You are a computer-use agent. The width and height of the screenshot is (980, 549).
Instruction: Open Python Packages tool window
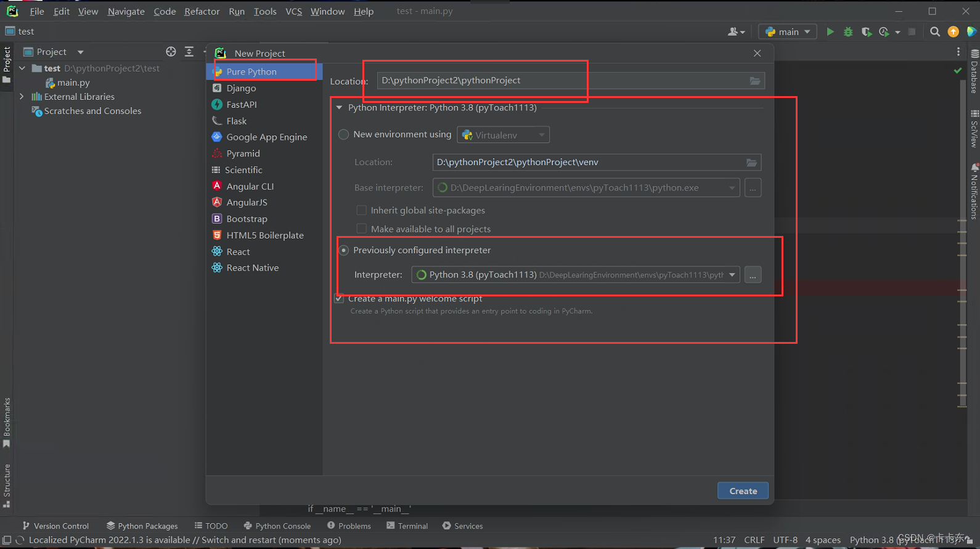click(142, 526)
